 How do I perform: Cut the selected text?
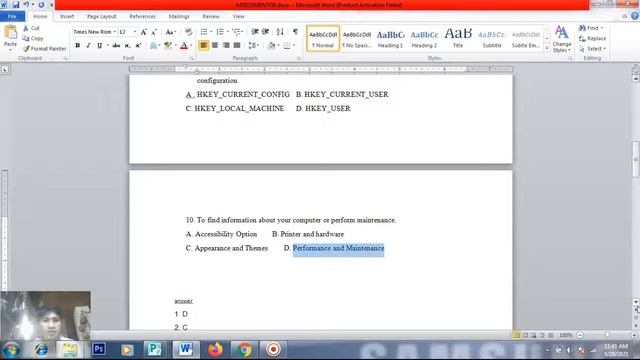(31, 28)
